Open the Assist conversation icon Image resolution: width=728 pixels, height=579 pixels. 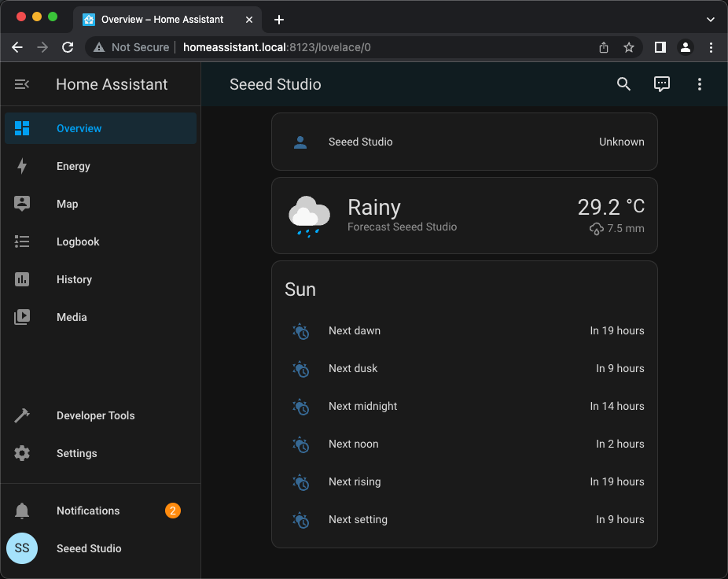coord(662,84)
